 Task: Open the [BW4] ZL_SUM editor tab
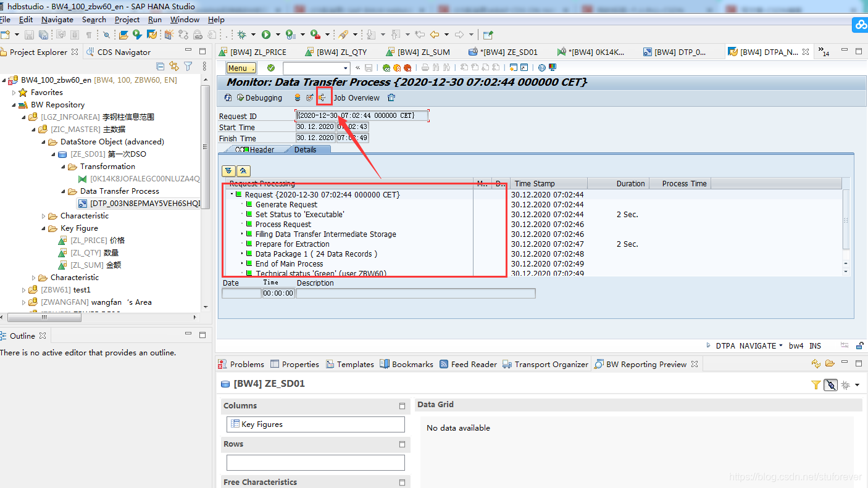pos(417,52)
